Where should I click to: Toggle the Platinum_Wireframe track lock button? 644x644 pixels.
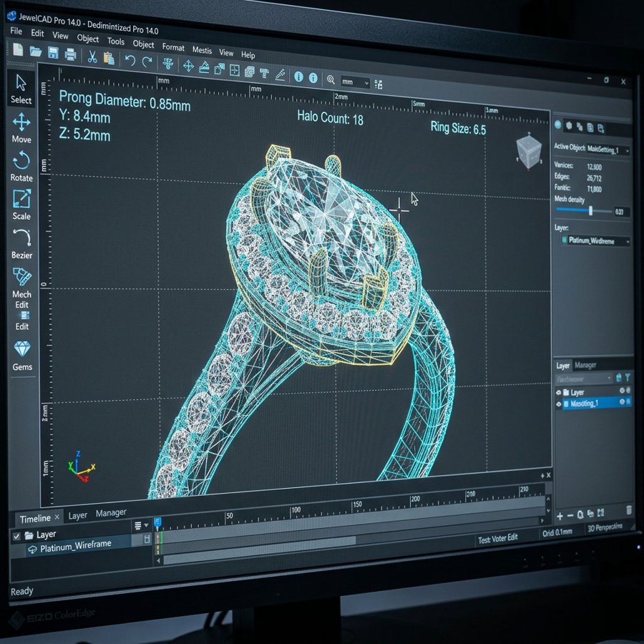(147, 540)
